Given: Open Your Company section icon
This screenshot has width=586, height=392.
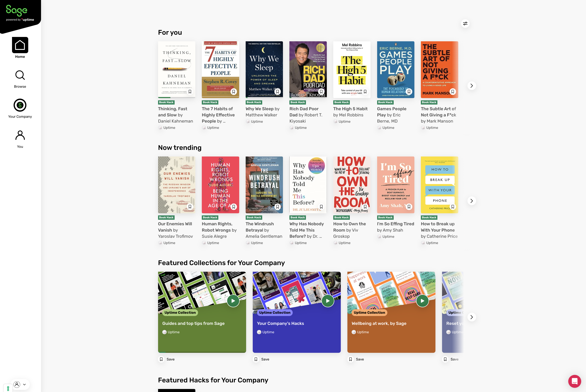Looking at the screenshot, I should point(20,105).
